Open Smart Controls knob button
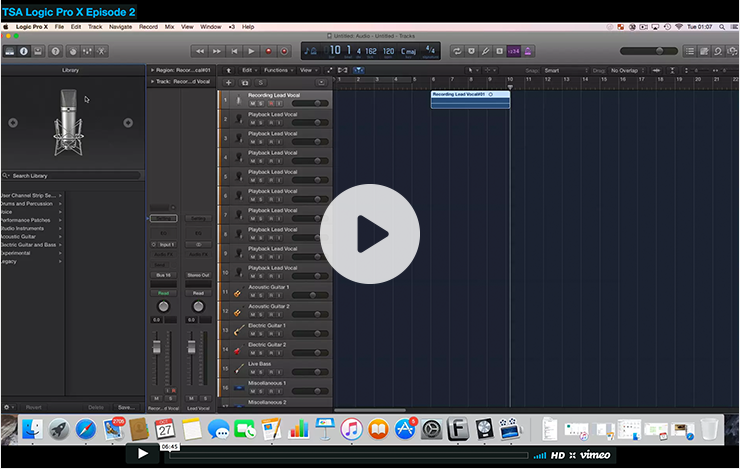The width and height of the screenshot is (740, 470). (x=73, y=51)
